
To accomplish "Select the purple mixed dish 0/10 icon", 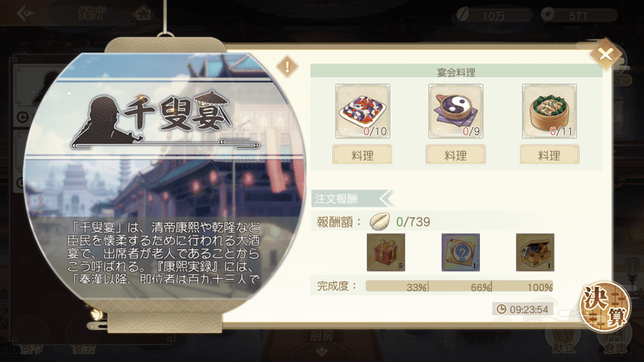I will 363,111.
